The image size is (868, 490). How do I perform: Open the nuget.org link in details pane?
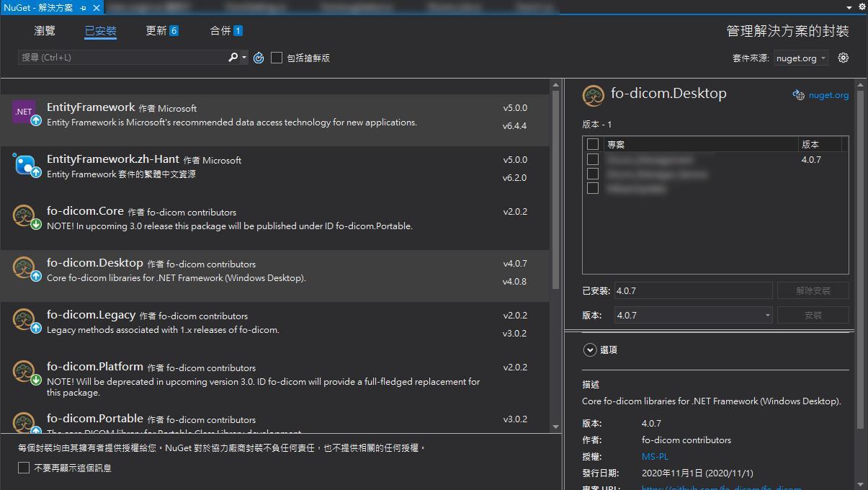[828, 95]
